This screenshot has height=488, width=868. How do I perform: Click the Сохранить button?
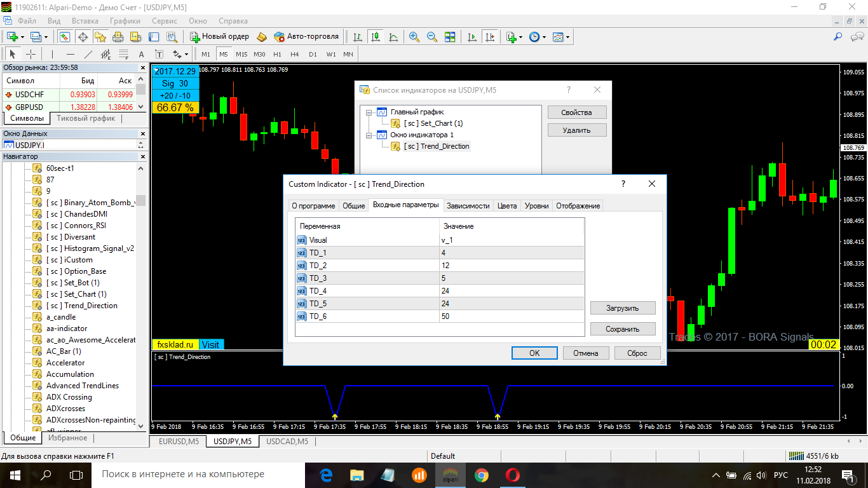pyautogui.click(x=623, y=329)
